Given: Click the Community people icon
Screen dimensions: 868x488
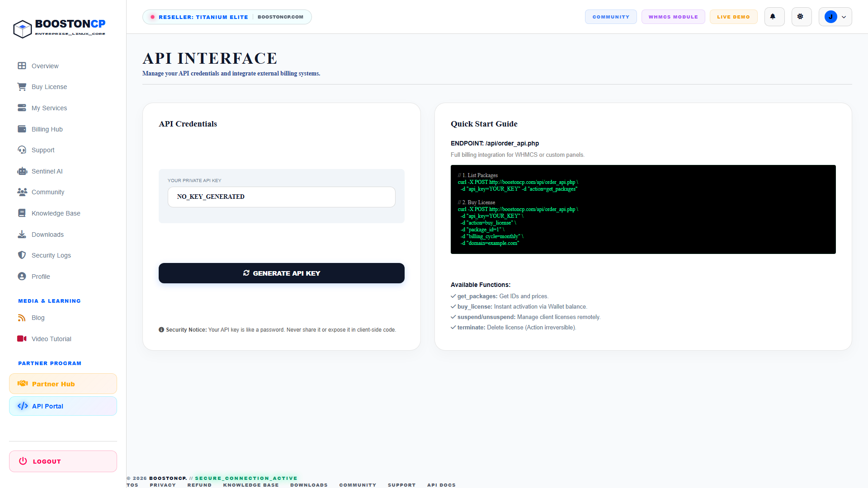Looking at the screenshot, I should coord(22,192).
